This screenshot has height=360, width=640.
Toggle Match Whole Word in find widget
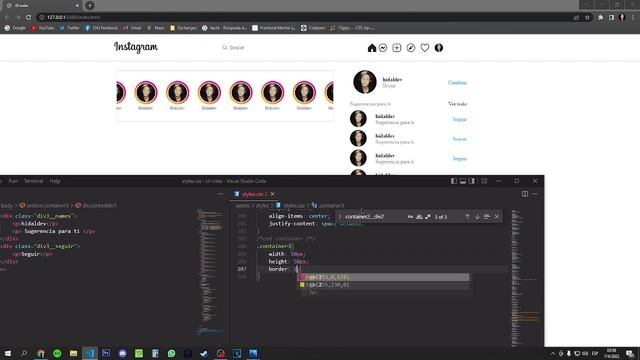click(x=419, y=217)
